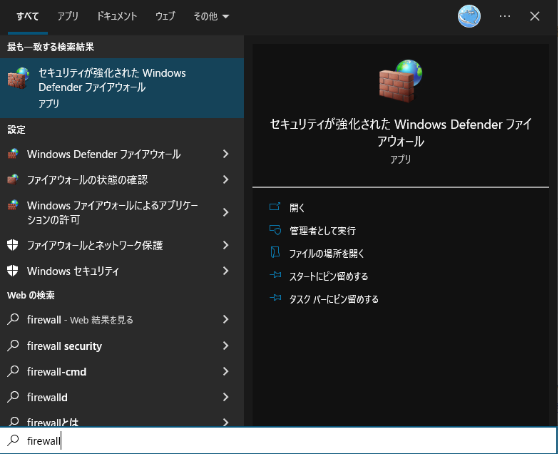Click the search box magnifier icon
The image size is (558, 454).
[x=13, y=440]
